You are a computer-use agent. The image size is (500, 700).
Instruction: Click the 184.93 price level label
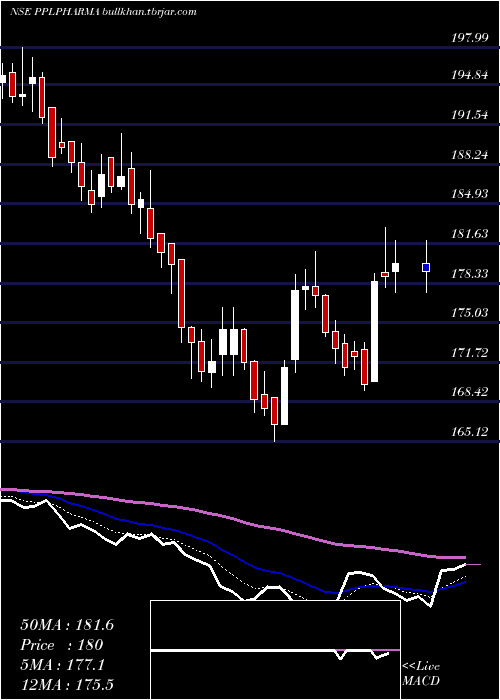point(469,194)
